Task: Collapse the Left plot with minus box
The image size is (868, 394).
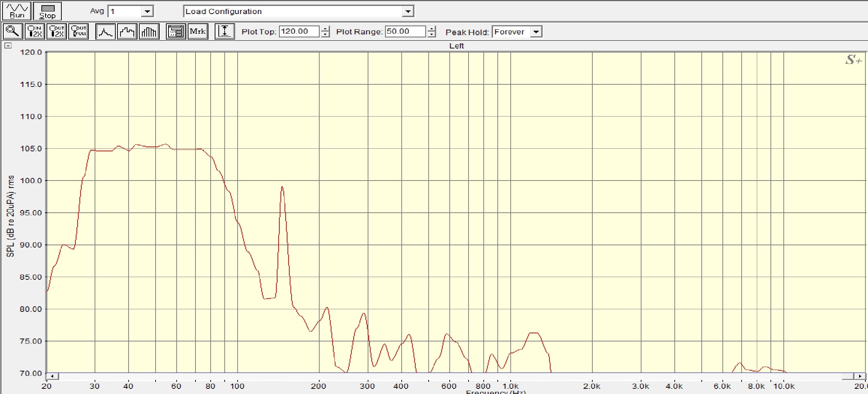Action: (8, 46)
